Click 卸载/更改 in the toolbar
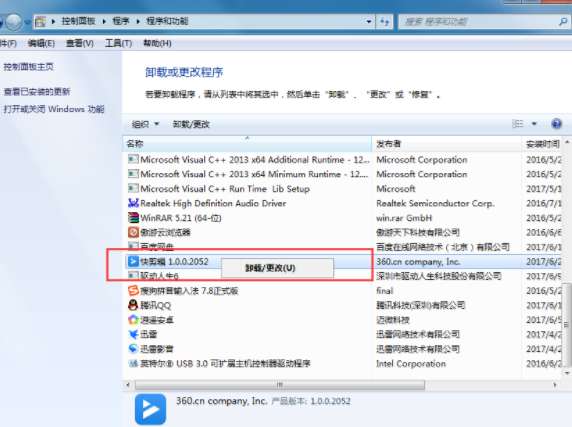This screenshot has width=572, height=427. coord(191,124)
